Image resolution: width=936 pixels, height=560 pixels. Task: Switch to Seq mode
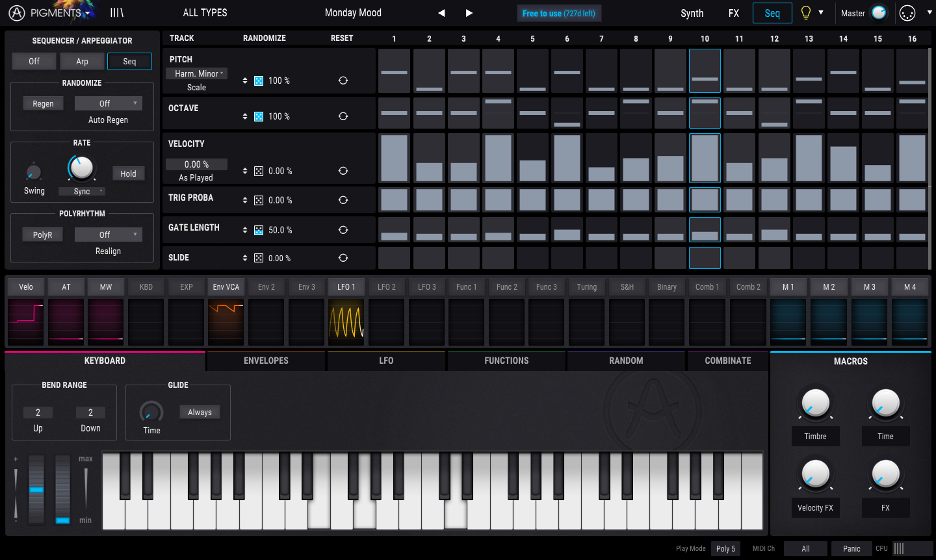tap(130, 61)
